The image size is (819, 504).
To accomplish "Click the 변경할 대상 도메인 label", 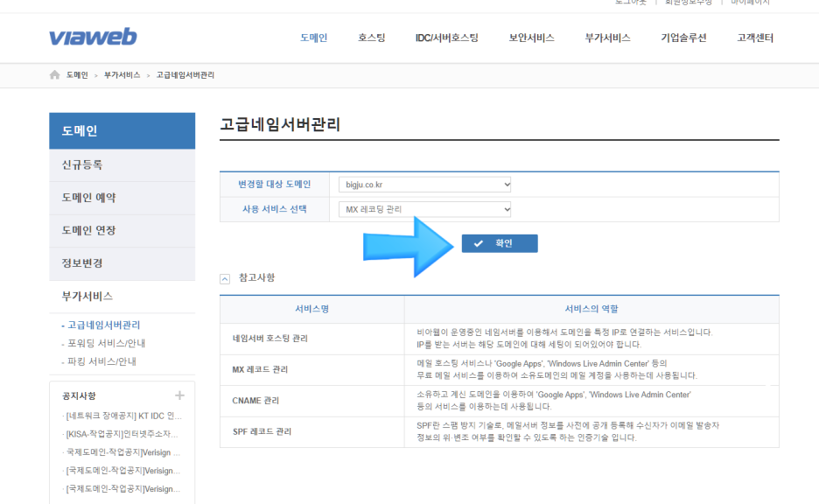I will pyautogui.click(x=274, y=185).
